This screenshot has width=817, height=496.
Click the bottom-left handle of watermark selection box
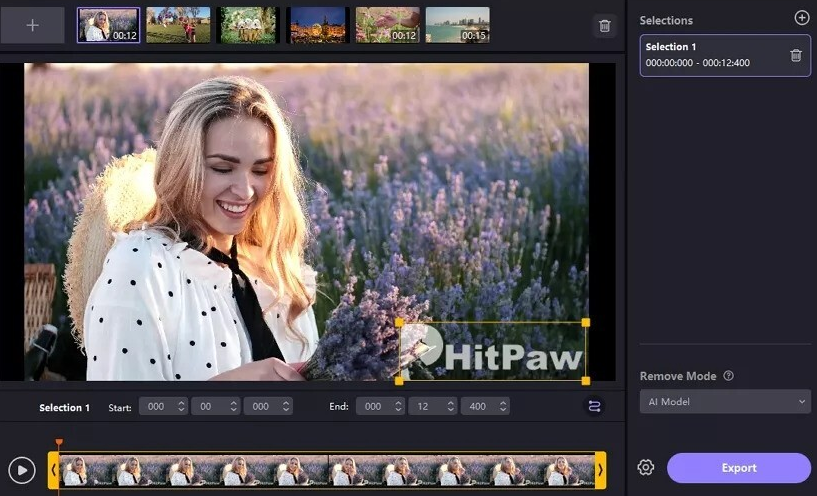pos(399,381)
